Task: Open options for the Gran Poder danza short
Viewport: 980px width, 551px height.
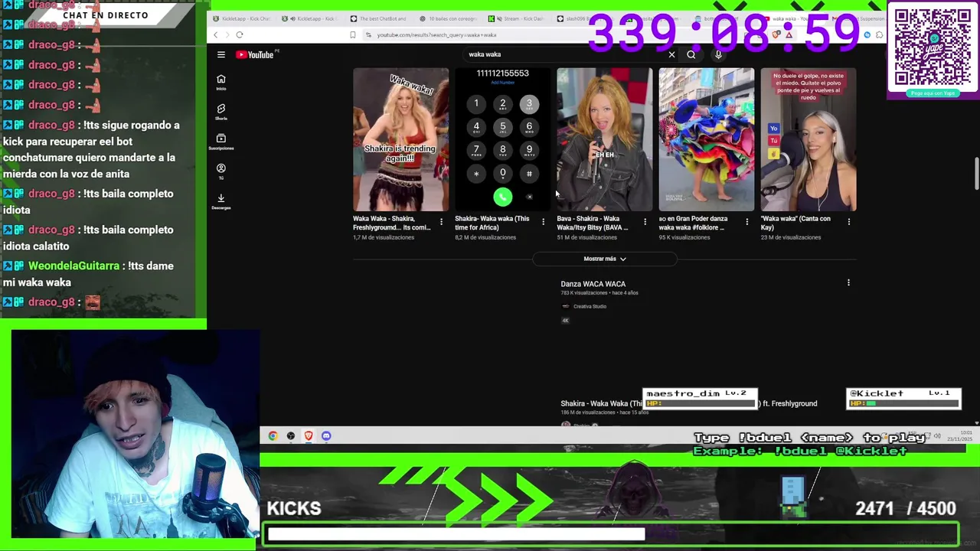Action: click(x=746, y=222)
